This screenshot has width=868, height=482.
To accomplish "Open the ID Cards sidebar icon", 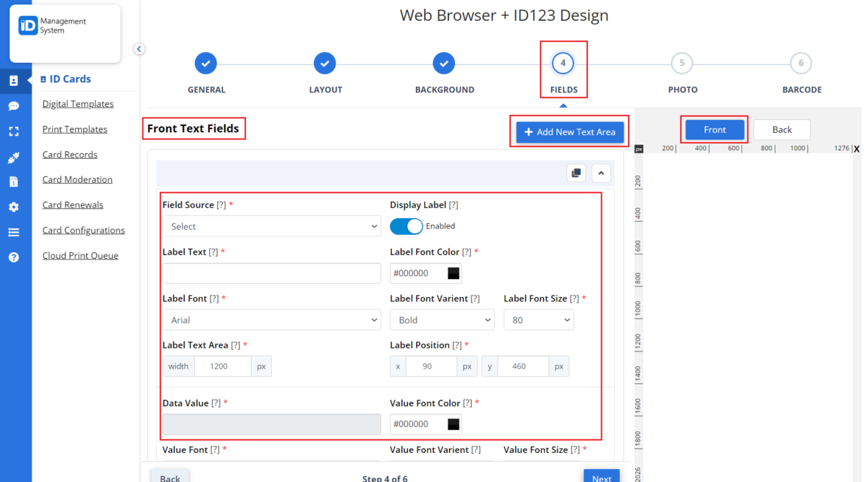I will 14,81.
